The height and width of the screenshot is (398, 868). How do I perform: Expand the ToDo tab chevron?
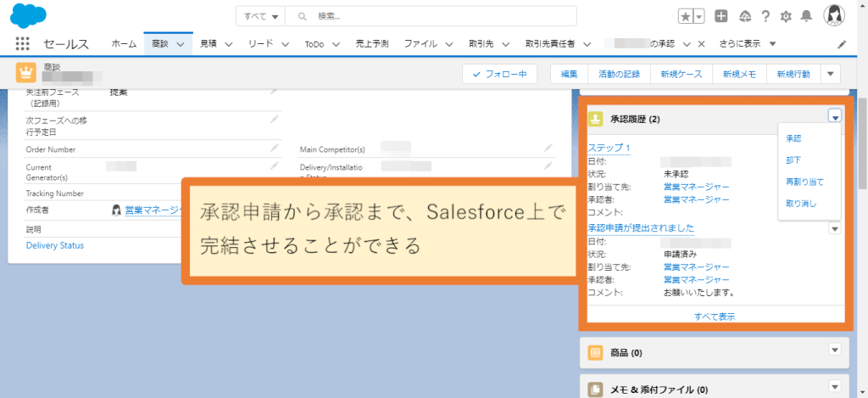(336, 44)
